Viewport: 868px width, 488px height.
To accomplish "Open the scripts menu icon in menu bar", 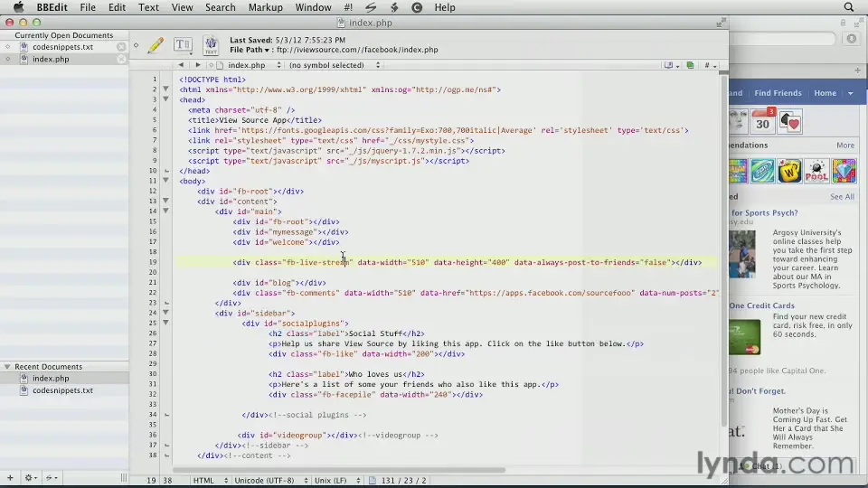I will (371, 7).
